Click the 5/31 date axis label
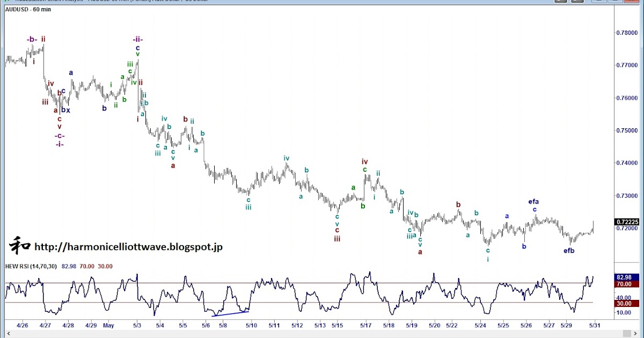 [595, 325]
